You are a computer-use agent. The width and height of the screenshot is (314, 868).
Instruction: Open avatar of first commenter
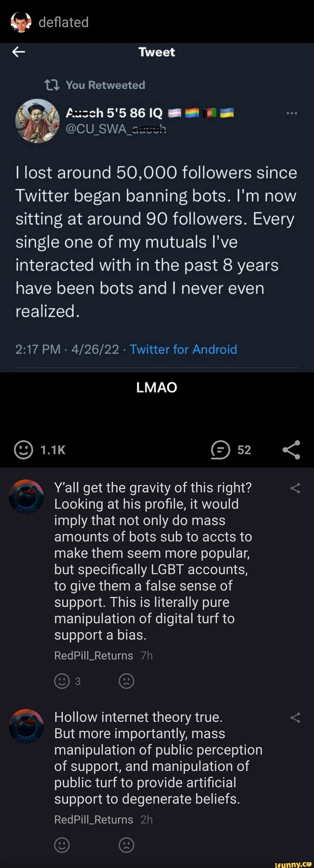click(26, 497)
